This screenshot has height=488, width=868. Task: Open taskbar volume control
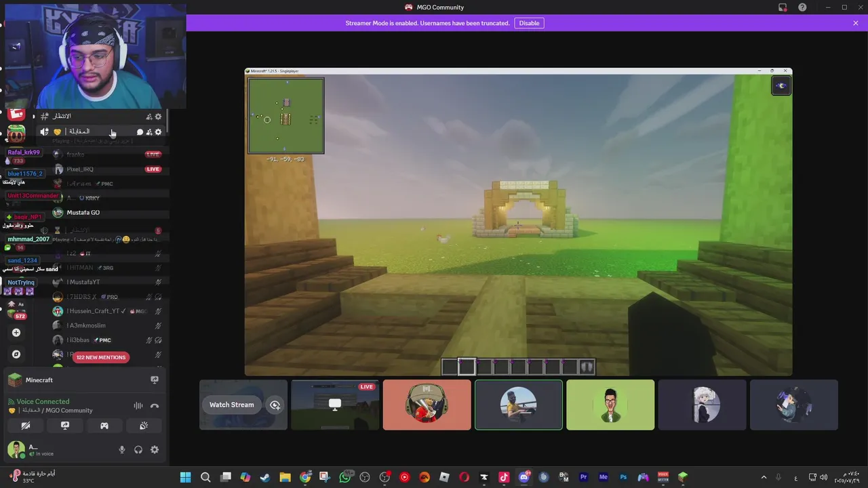click(x=823, y=477)
